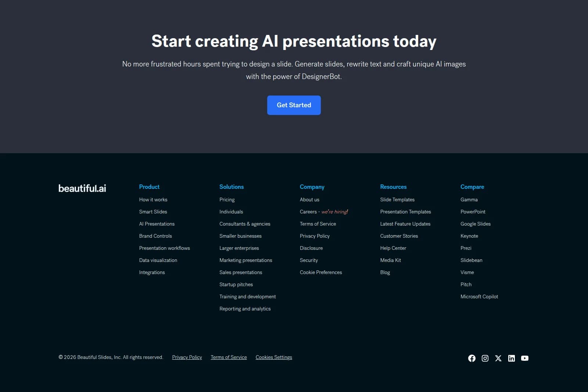
Task: Open the Blog page
Action: click(385, 272)
